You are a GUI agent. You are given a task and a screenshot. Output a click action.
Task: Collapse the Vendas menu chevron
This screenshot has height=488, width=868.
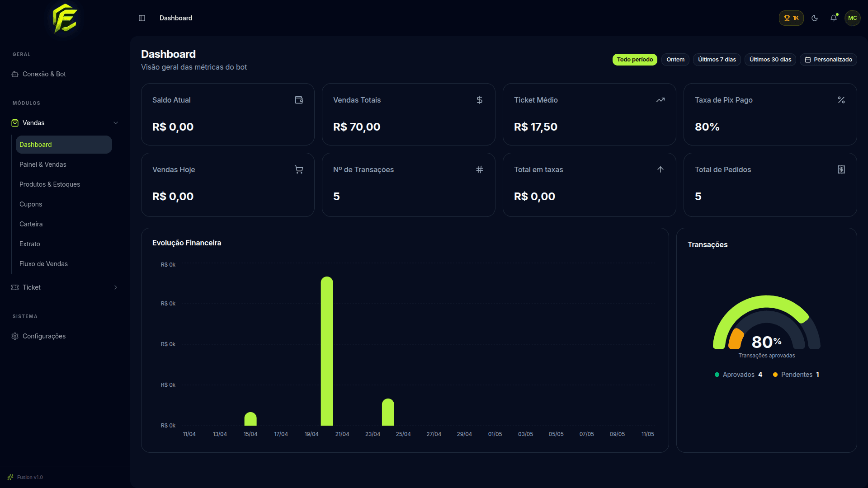116,123
